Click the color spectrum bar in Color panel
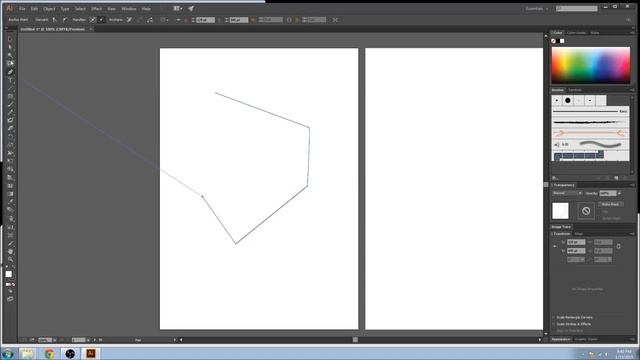The width and height of the screenshot is (640, 360). coord(591,65)
